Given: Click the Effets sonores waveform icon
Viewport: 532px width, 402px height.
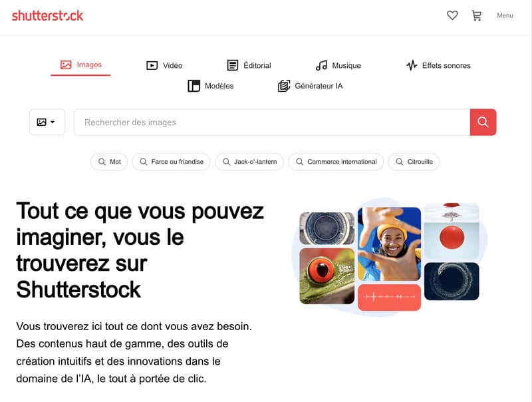Looking at the screenshot, I should pos(412,65).
